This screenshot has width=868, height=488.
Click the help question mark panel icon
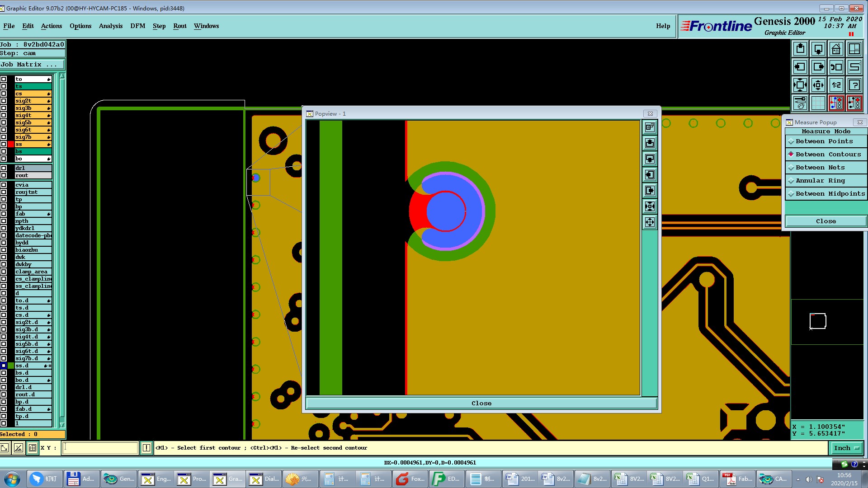click(854, 85)
